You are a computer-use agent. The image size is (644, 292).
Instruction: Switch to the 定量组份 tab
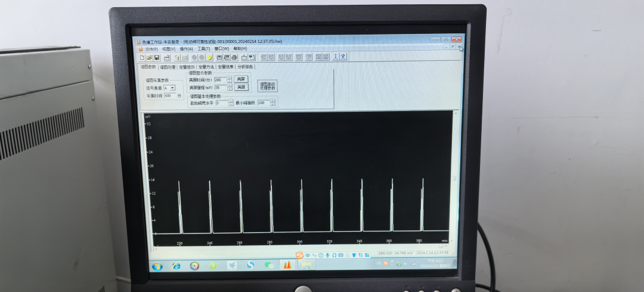point(187,67)
